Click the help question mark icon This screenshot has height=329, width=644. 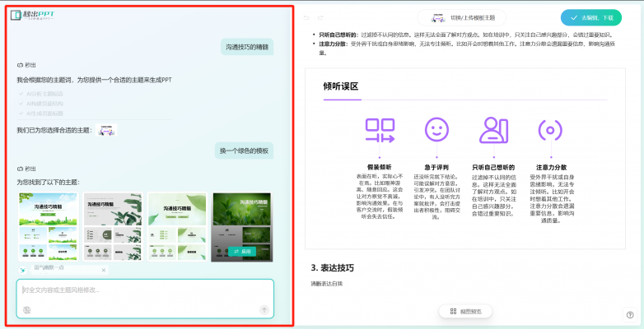[630, 314]
